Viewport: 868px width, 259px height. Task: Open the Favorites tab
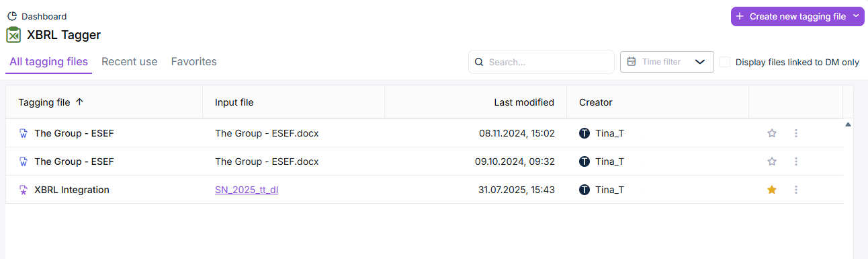[x=194, y=62]
